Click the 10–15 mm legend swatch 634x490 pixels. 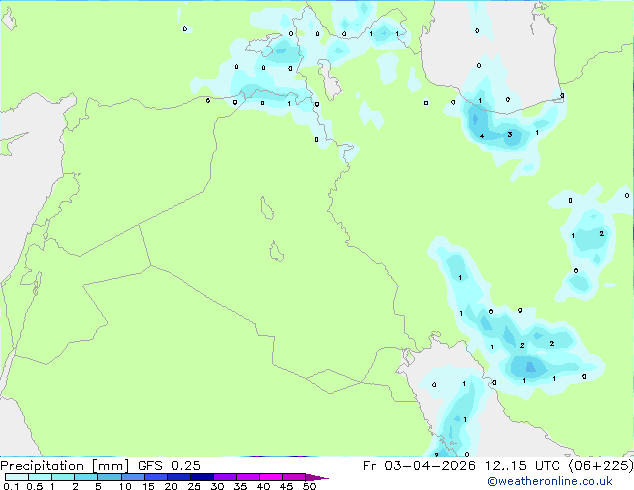pos(133,477)
